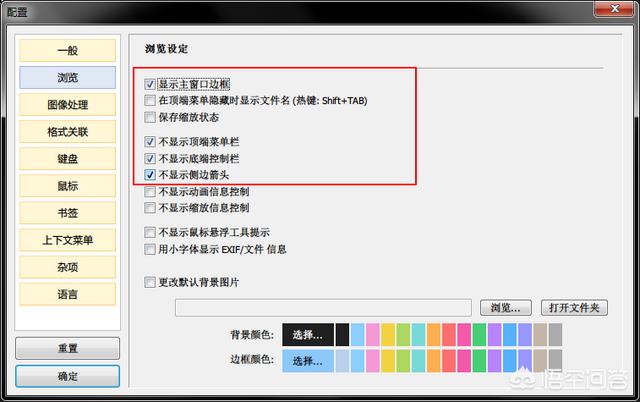Select the 浏览 category in sidebar

pos(67,77)
